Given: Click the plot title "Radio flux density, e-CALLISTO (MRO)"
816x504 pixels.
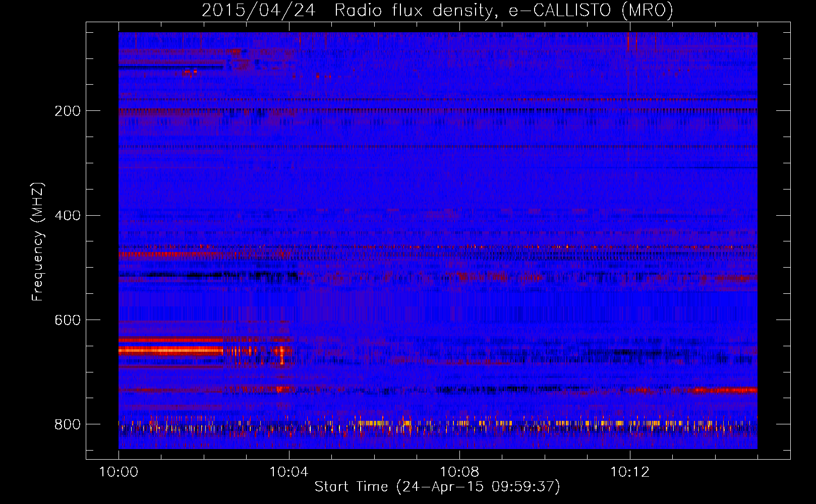Looking at the screenshot, I should coord(503,11).
